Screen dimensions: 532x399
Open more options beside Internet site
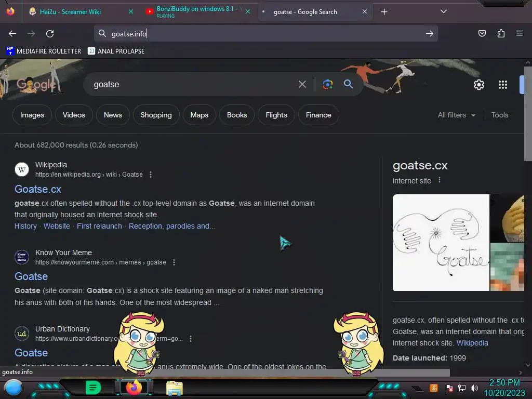pyautogui.click(x=440, y=180)
